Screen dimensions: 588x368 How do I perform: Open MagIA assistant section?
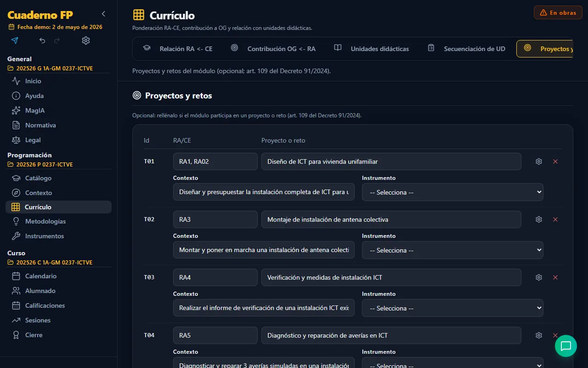[58, 110]
